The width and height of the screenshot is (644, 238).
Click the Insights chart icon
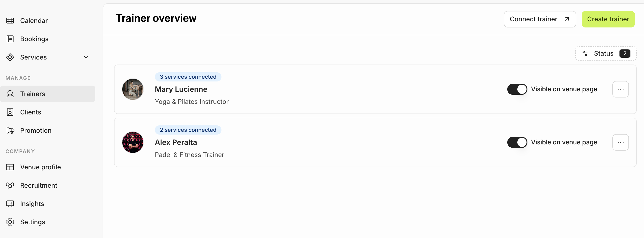point(10,204)
